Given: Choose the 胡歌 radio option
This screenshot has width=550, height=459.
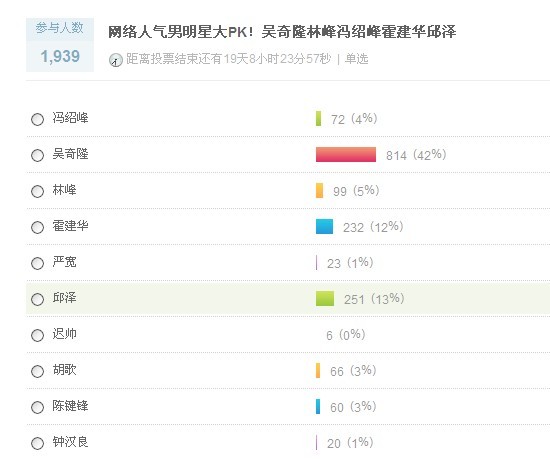Looking at the screenshot, I should pos(37,371).
